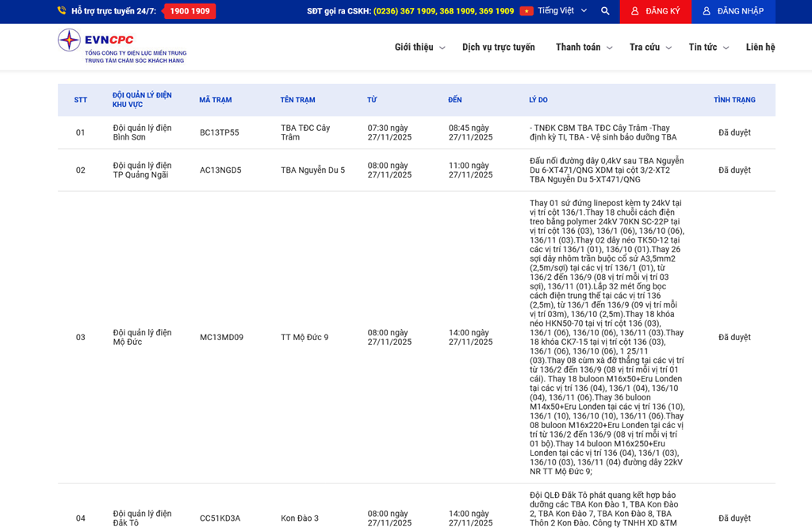812x528 pixels.
Task: Click the user icon beside ĐĂNG NHẬP
Action: [706, 11]
